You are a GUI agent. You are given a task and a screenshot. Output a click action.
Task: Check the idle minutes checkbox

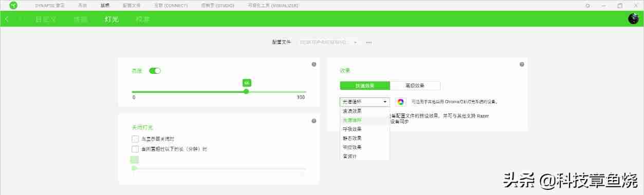pyautogui.click(x=135, y=149)
